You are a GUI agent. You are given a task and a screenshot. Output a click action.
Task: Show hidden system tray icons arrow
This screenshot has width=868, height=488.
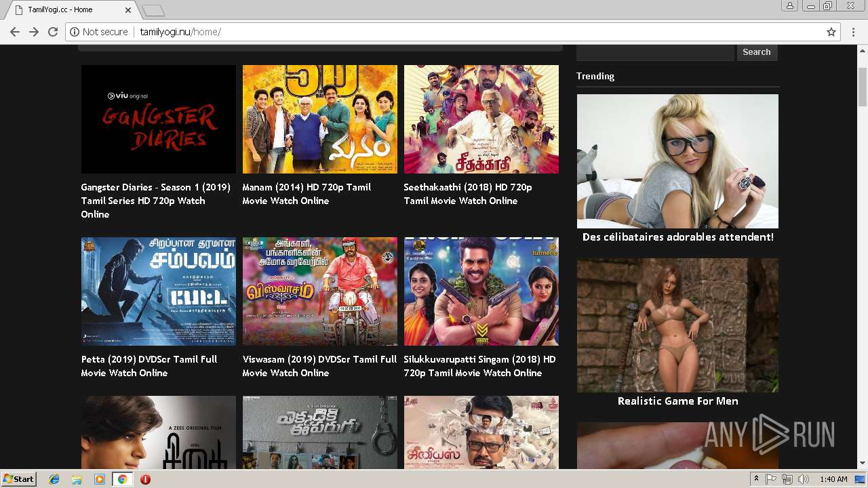point(757,479)
